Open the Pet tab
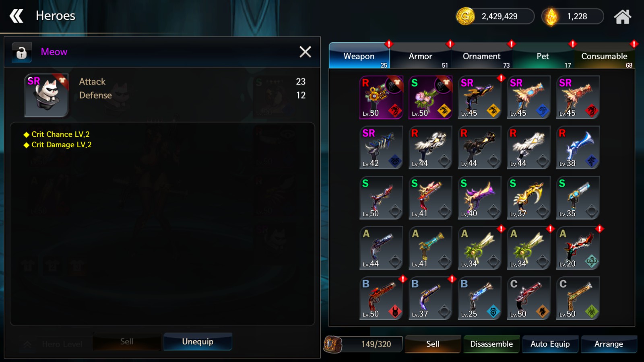The width and height of the screenshot is (644, 362). [543, 56]
